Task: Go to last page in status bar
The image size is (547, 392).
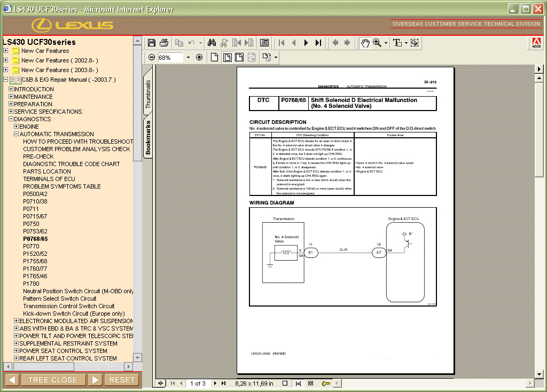Action: (224, 383)
